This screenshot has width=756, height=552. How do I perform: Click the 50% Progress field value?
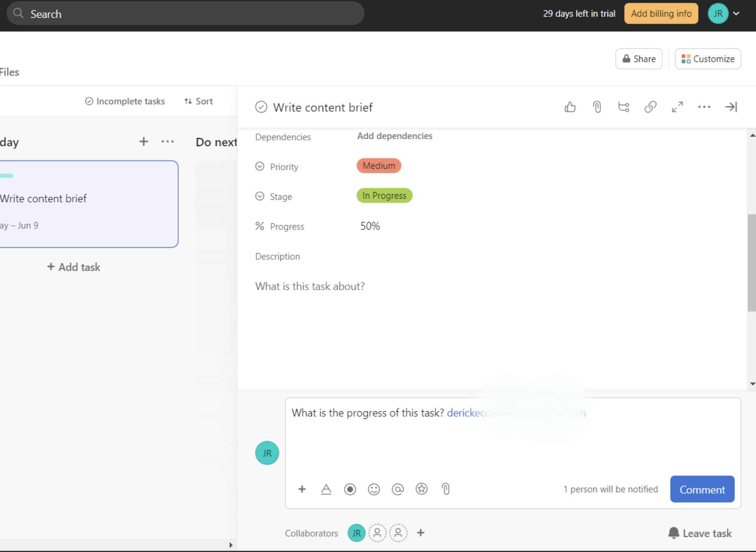pyautogui.click(x=370, y=226)
